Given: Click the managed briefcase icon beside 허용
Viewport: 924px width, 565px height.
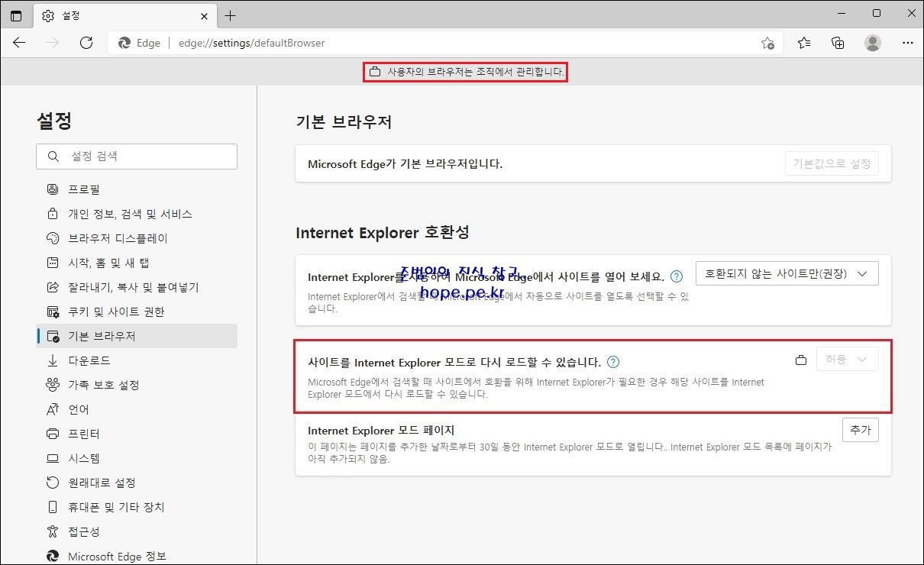Looking at the screenshot, I should coord(801,360).
